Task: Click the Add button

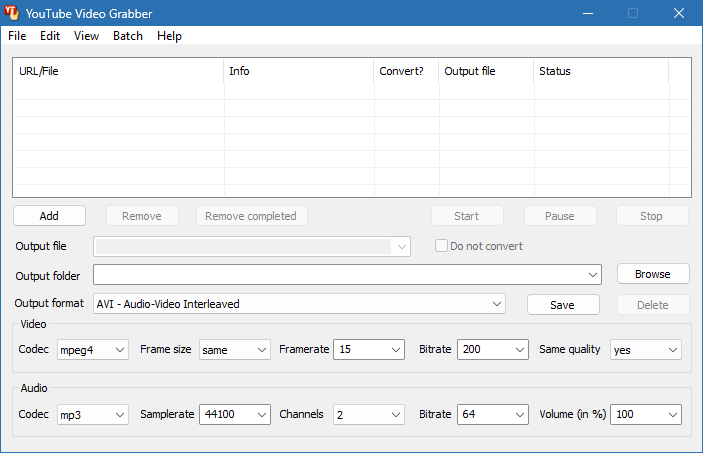Action: tap(49, 216)
